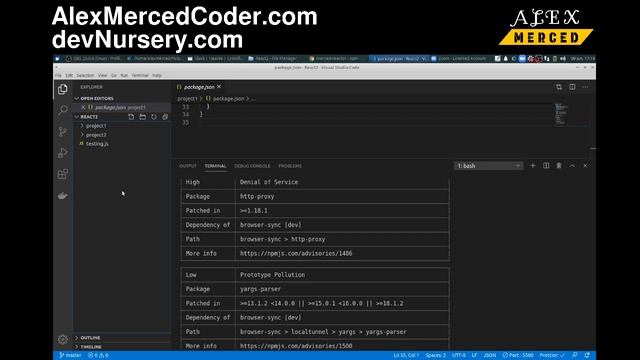Screen dimensions: 640x360
Task: Click UTF-8 encoding in status bar
Action: coord(459,356)
